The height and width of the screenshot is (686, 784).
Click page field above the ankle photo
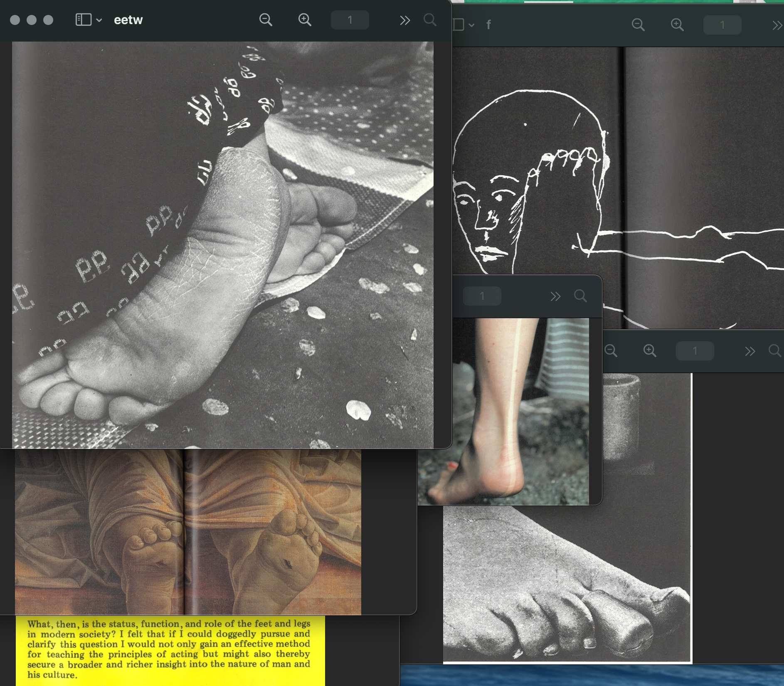pos(482,296)
